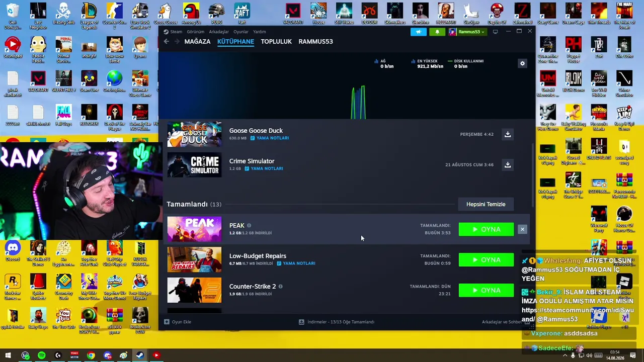Open volume control in system tray
Screen dimensions: 644x362
[x=589, y=355]
